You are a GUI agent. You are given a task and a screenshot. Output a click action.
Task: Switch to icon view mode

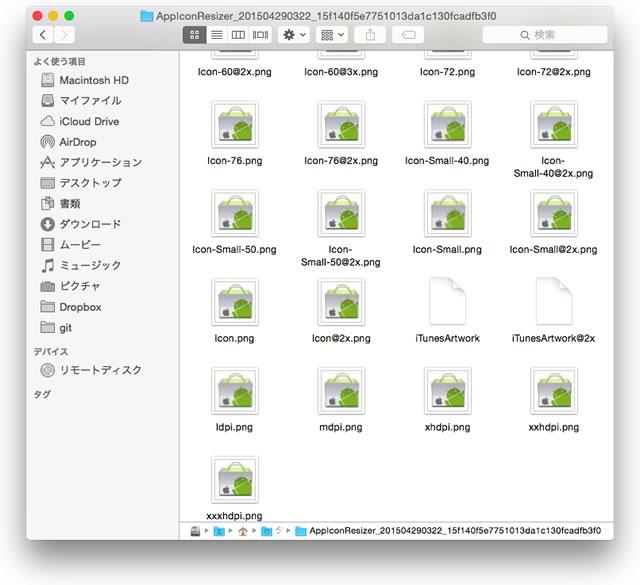point(194,35)
